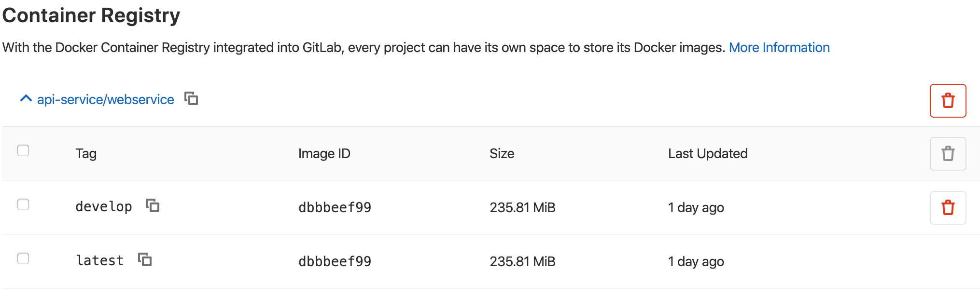The height and width of the screenshot is (297, 980).
Task: Click the Image ID column header
Action: [x=324, y=154]
